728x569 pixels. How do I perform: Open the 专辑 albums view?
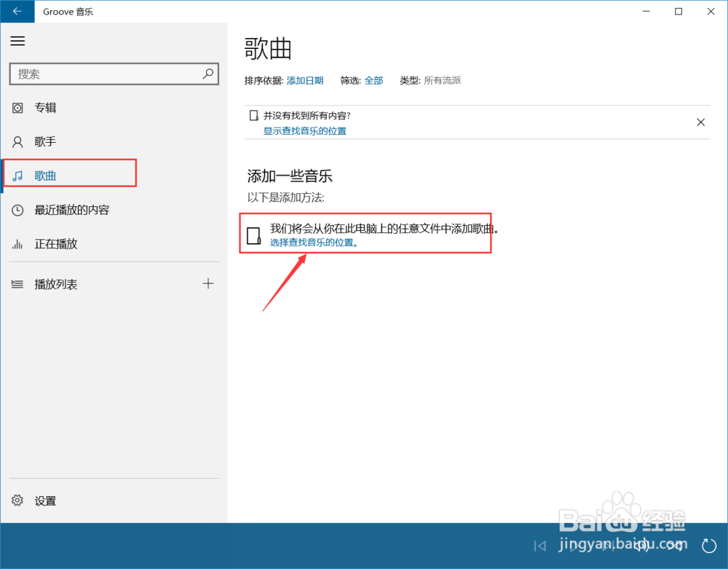pos(114,108)
